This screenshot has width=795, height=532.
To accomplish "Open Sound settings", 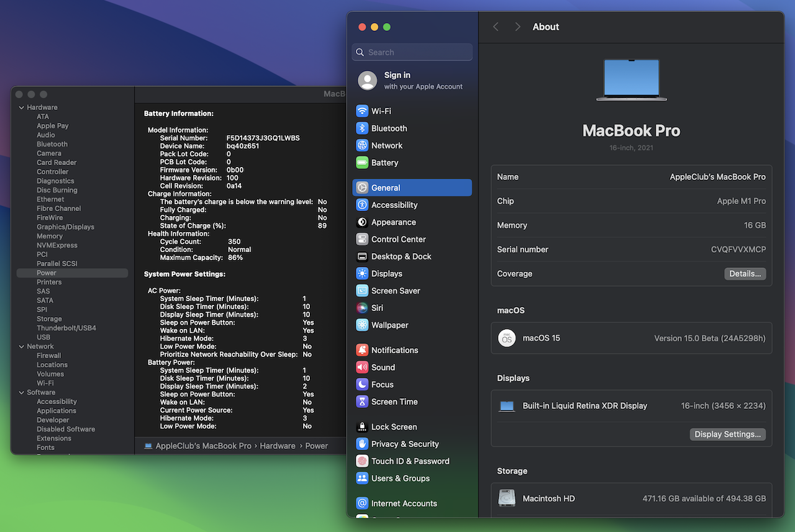I will [412, 367].
